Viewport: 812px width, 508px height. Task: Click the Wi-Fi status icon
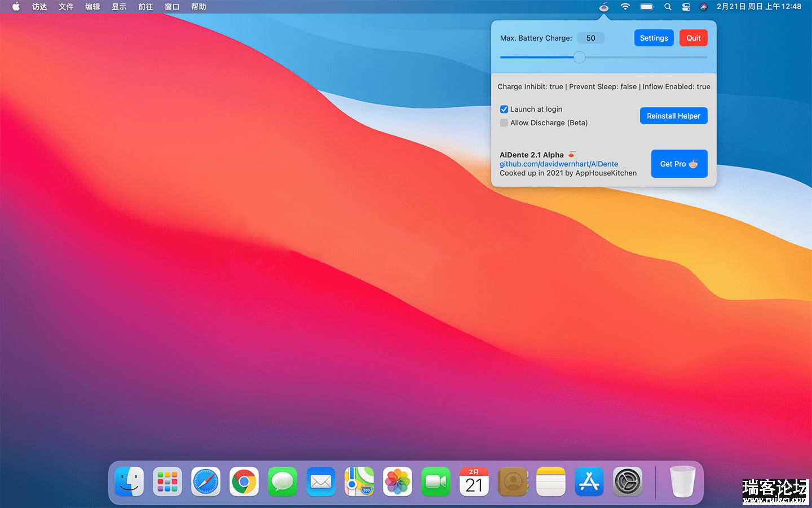(x=625, y=7)
